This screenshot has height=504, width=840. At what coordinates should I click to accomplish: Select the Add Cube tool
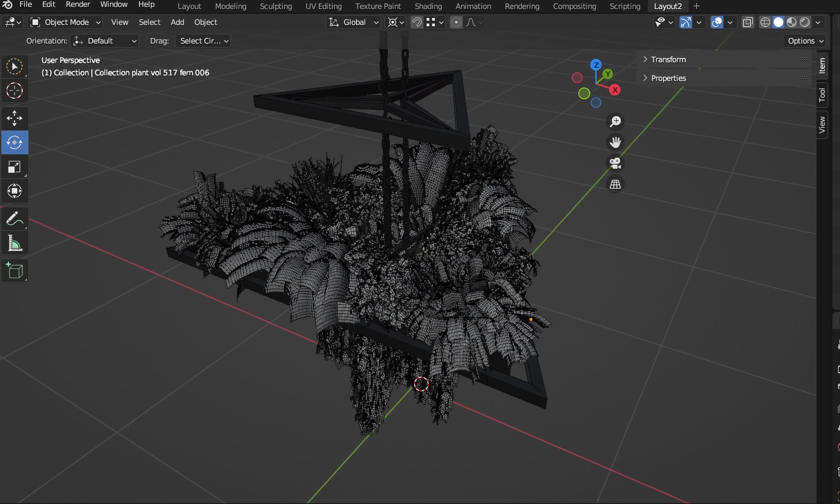pos(15,270)
